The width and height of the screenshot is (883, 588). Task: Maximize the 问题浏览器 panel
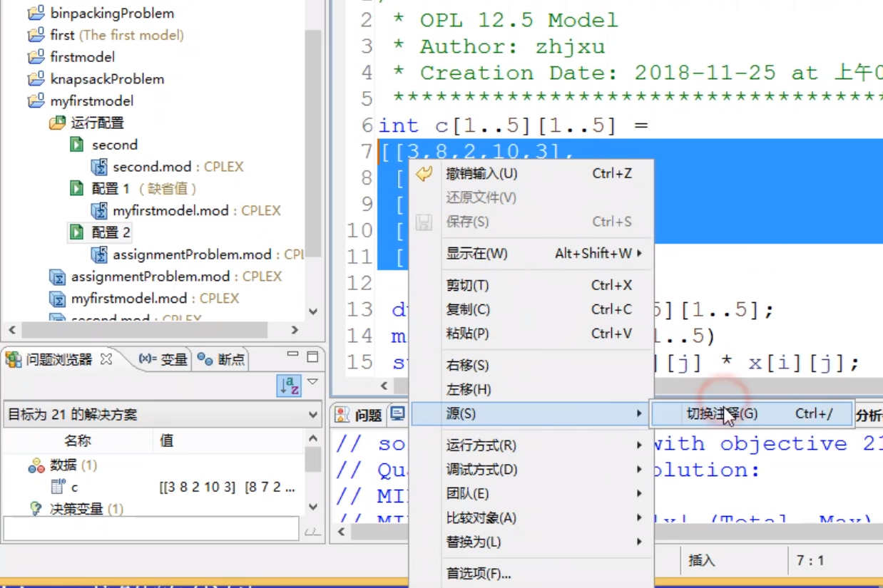312,356
